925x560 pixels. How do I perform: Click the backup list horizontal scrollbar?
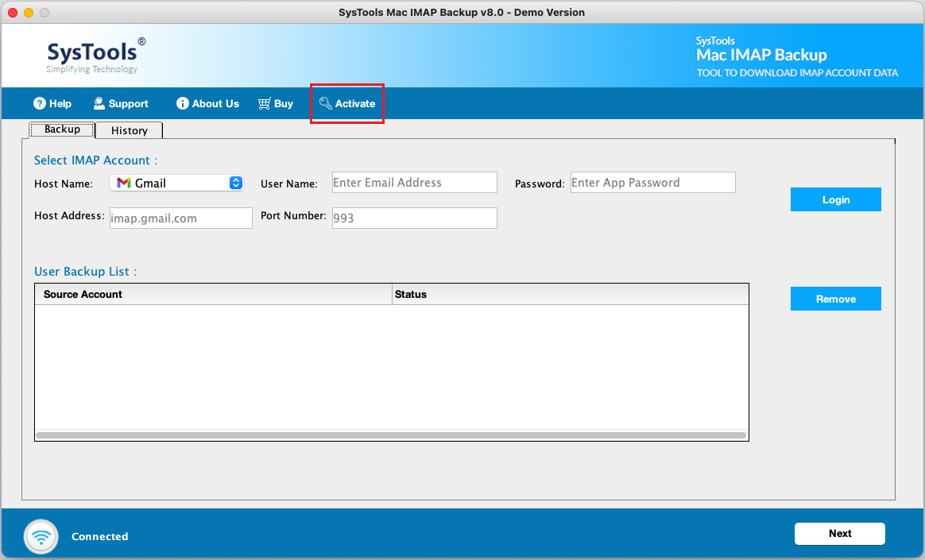coord(391,435)
